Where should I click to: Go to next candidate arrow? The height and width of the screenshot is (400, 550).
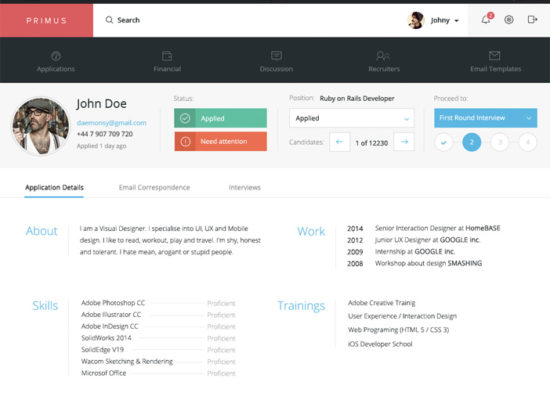(x=404, y=142)
